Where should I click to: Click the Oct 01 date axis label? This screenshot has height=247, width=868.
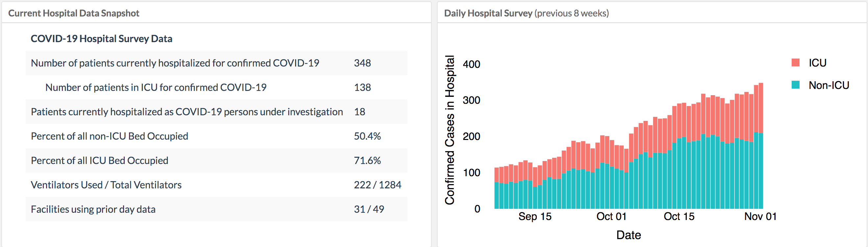(611, 216)
